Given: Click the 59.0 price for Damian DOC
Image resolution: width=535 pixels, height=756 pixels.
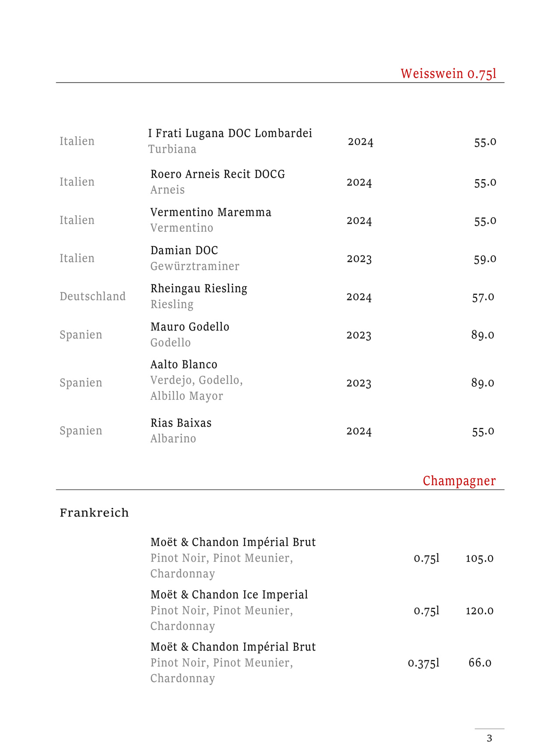Looking at the screenshot, I should click(485, 259).
